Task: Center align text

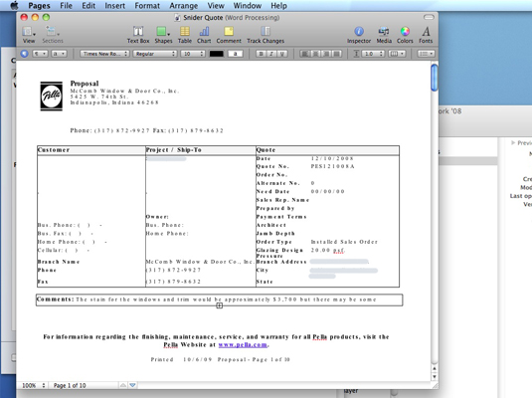Action: tap(315, 54)
